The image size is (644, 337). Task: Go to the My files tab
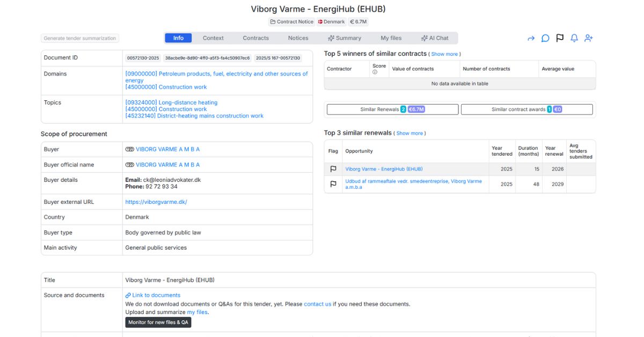click(391, 38)
